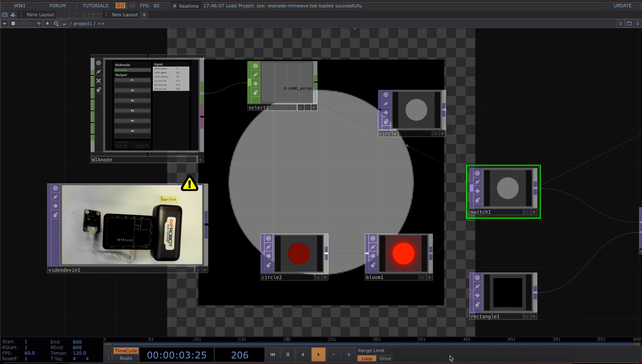Open the operator search icon
The height and width of the screenshot is (364, 642).
56,23
